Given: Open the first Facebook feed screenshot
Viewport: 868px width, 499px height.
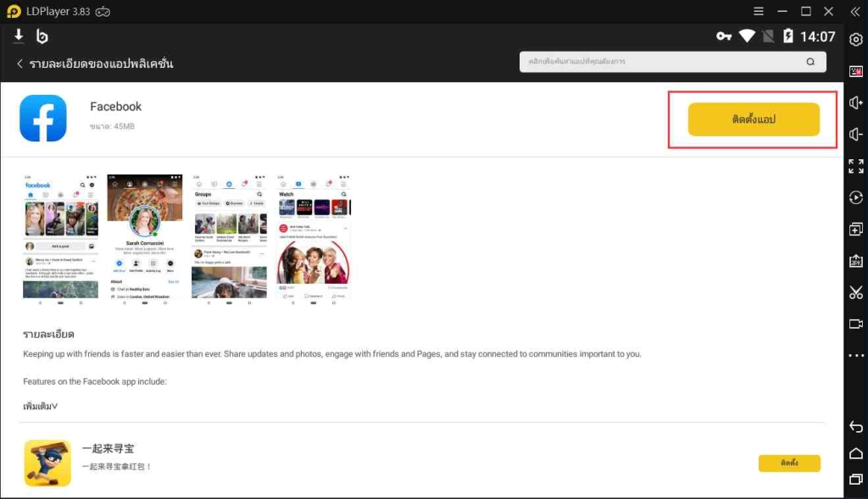Looking at the screenshot, I should (60, 240).
